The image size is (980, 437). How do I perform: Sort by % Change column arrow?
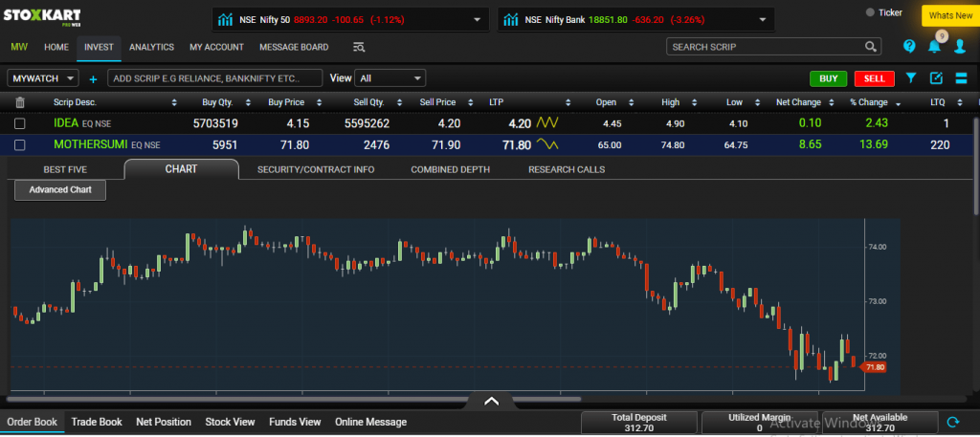(x=898, y=103)
